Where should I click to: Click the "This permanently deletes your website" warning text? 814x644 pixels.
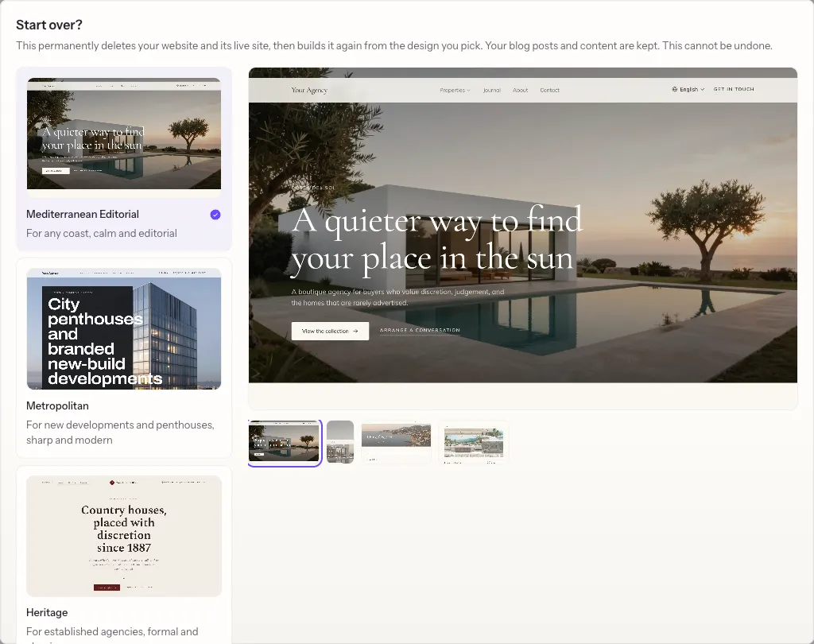point(394,45)
